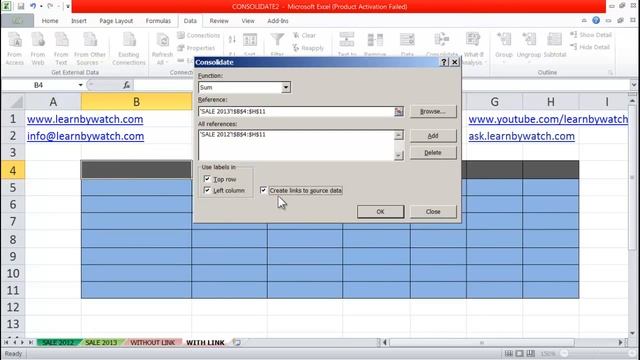This screenshot has width=640, height=360.
Task: Switch to SALE 2013 sheet tab
Action: click(101, 342)
